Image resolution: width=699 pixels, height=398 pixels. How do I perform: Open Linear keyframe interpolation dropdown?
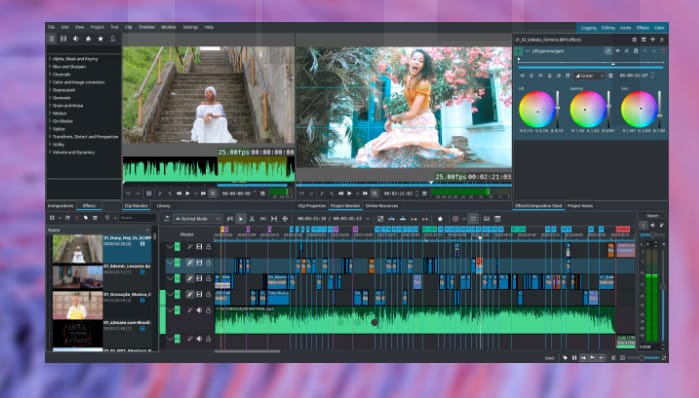coord(589,76)
